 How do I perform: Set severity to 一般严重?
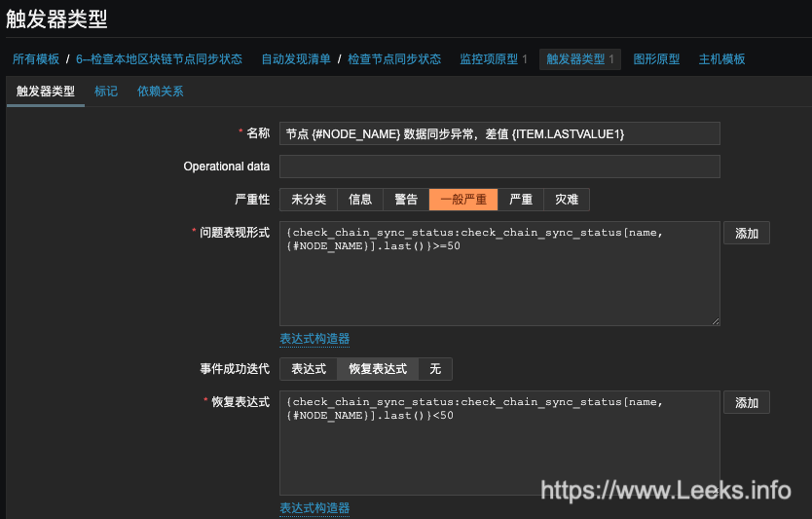point(463,200)
